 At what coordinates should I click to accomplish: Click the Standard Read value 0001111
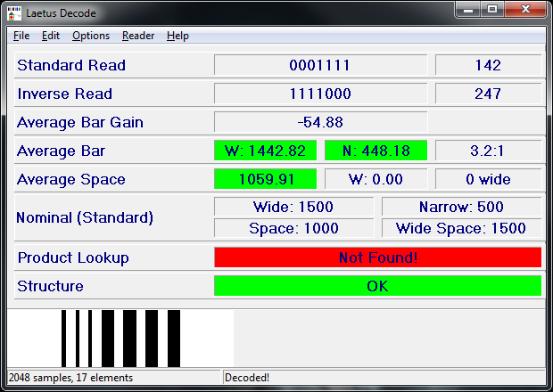point(320,65)
